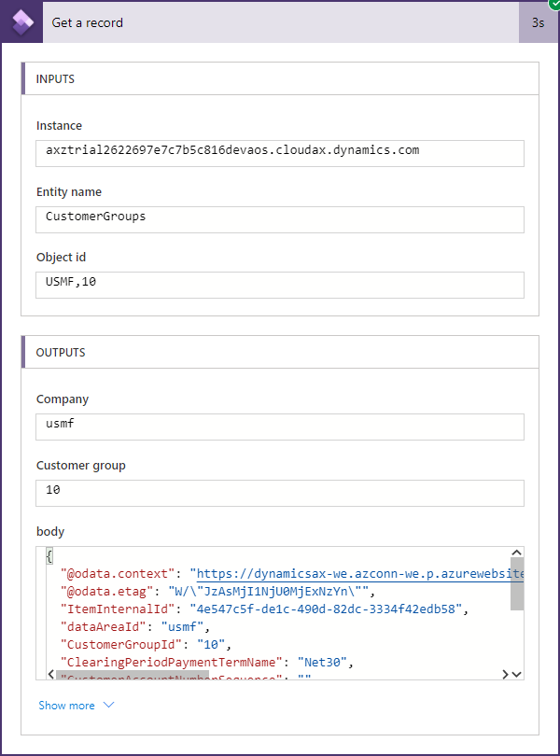Click the body horizontal scrollbar thumb
The image size is (560, 756).
(133, 675)
